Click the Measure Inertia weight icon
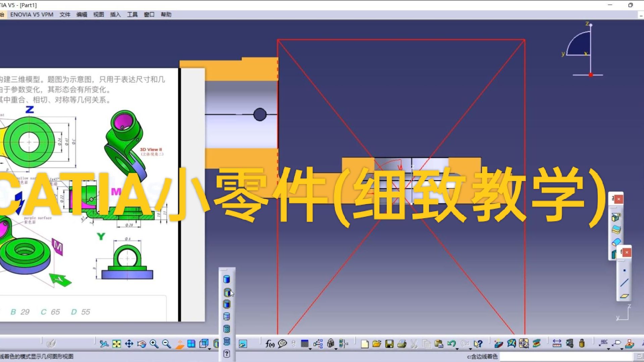The width and height of the screenshot is (644, 362). click(582, 344)
